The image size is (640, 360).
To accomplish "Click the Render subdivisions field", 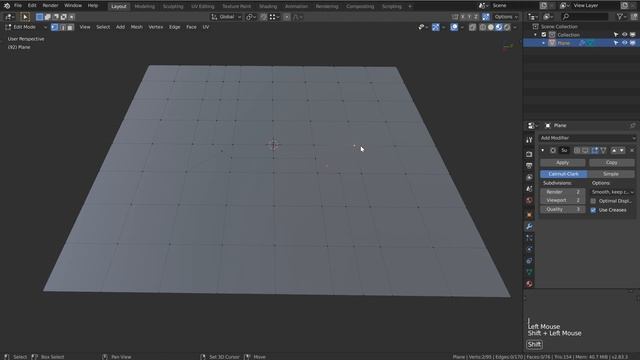I will [x=562, y=192].
